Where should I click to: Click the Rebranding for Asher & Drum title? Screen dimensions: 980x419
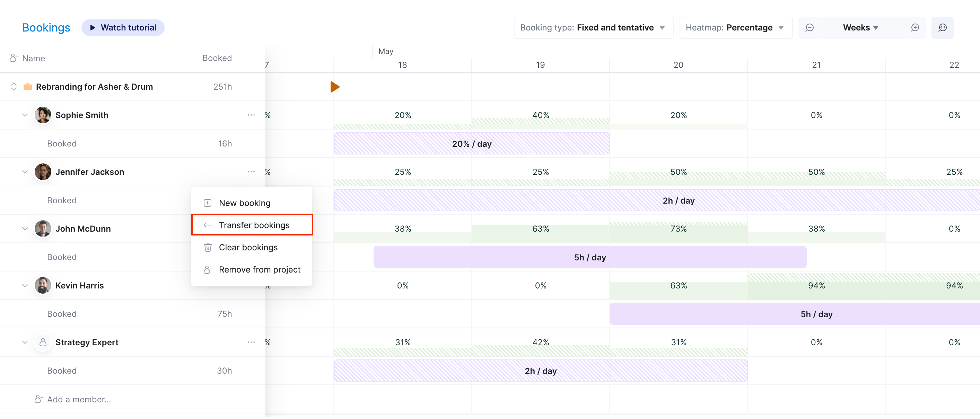click(x=94, y=87)
